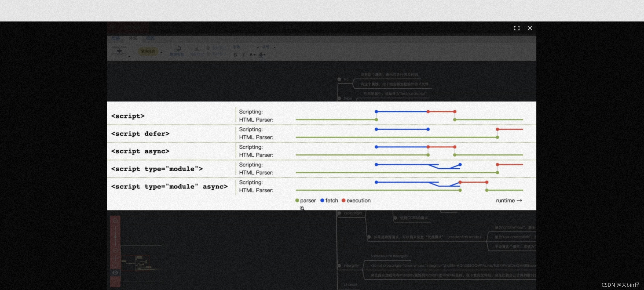Toggle Bold (B) in the mind-map toolbar
This screenshot has height=290, width=644.
[235, 55]
